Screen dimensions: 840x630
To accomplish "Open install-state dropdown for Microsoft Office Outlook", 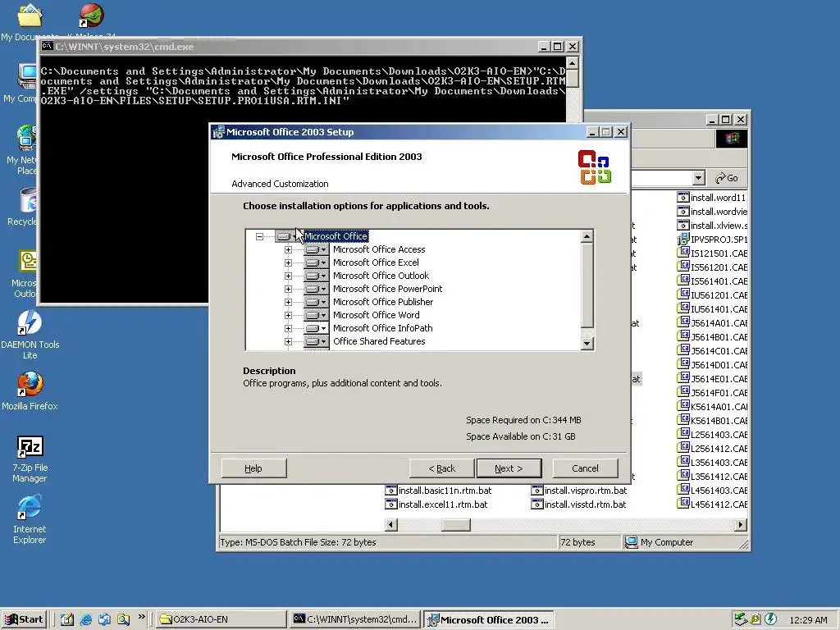I will click(316, 276).
